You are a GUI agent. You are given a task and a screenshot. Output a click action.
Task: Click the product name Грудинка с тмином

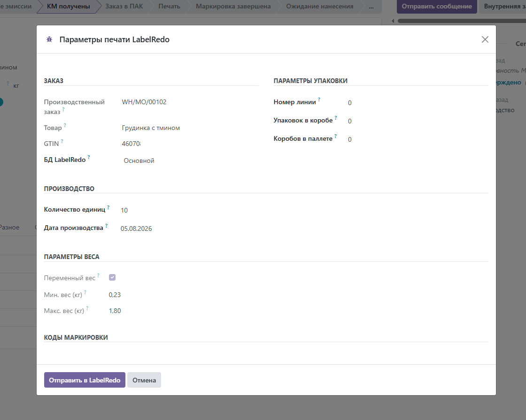(x=151, y=128)
